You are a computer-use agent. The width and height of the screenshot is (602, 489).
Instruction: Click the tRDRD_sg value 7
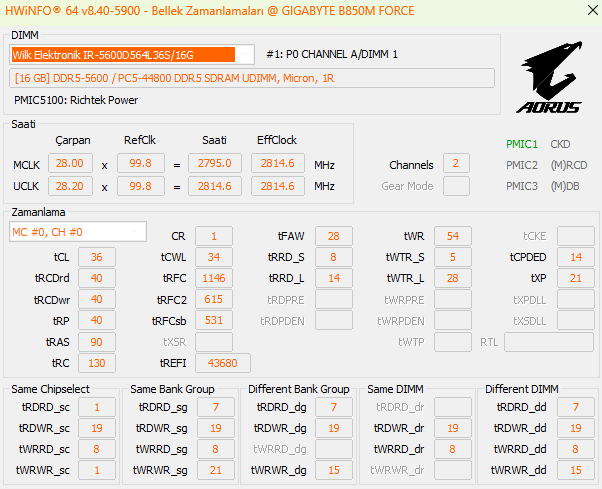pos(216,407)
